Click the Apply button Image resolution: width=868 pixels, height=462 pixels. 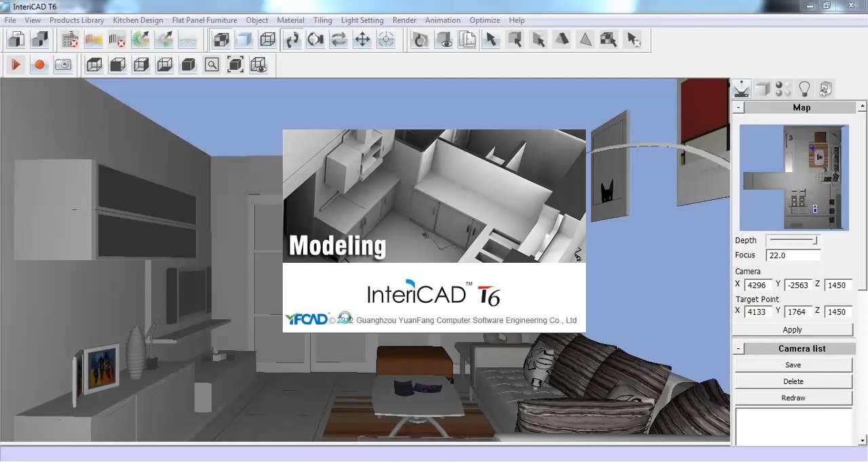[x=793, y=330]
